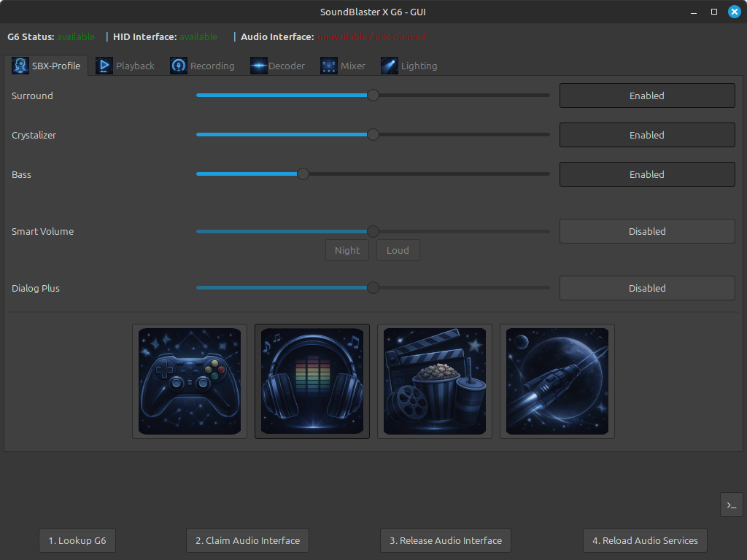Image resolution: width=747 pixels, height=560 pixels.
Task: Switch to the Playback tab
Action: pos(125,66)
